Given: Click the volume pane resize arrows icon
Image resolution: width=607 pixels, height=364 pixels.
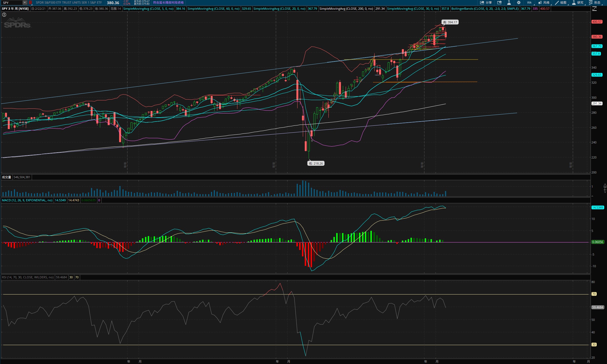Looking at the screenshot, I should [605, 188].
